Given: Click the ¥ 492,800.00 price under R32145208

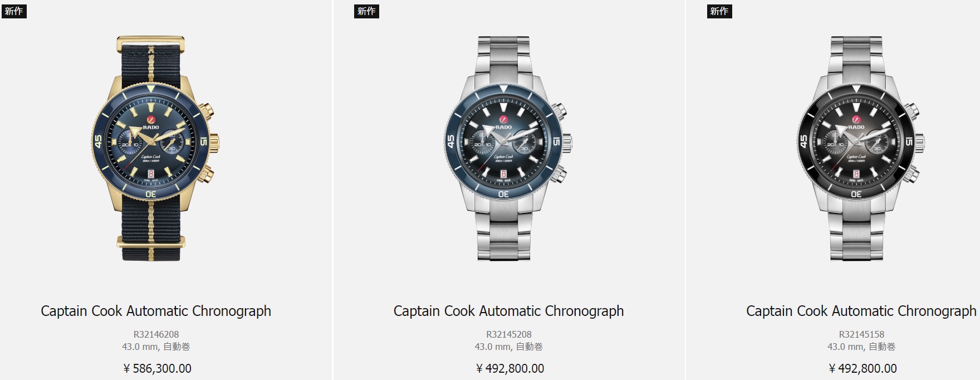Looking at the screenshot, I should point(509,368).
